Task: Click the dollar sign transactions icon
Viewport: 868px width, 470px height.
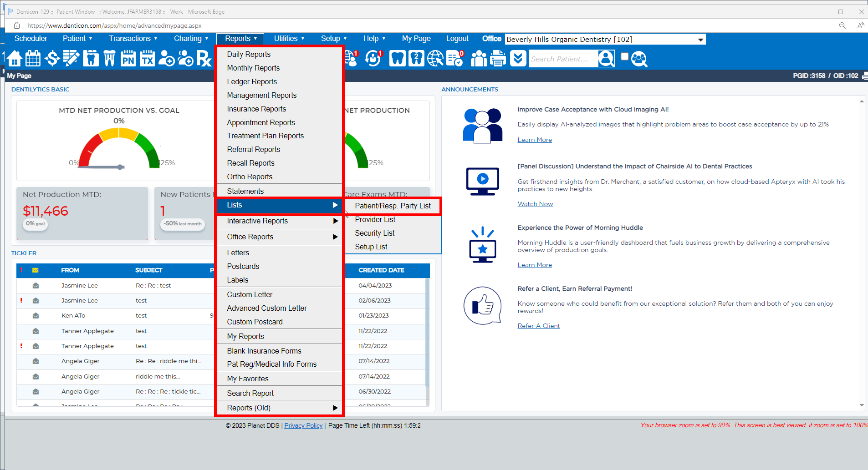Action: click(52, 59)
